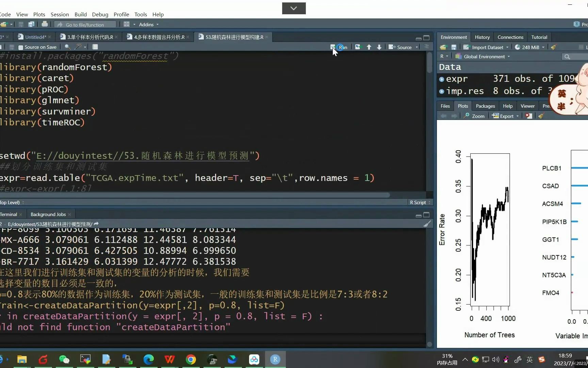Viewport: 588px width, 368px height.
Task: Click the main toolbar save icon
Action: (21, 24)
